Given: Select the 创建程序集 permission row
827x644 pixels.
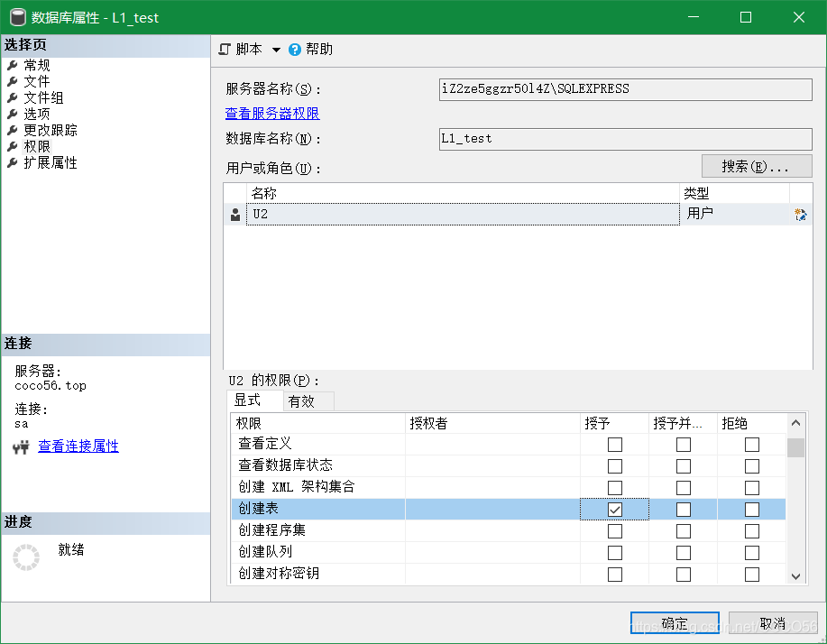Looking at the screenshot, I should 509,531.
